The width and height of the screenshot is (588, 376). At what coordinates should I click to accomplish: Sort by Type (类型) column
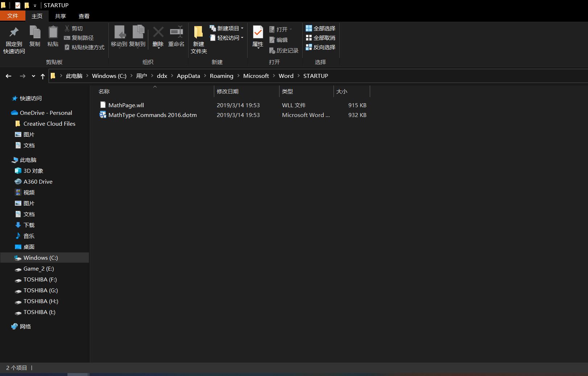(x=306, y=91)
